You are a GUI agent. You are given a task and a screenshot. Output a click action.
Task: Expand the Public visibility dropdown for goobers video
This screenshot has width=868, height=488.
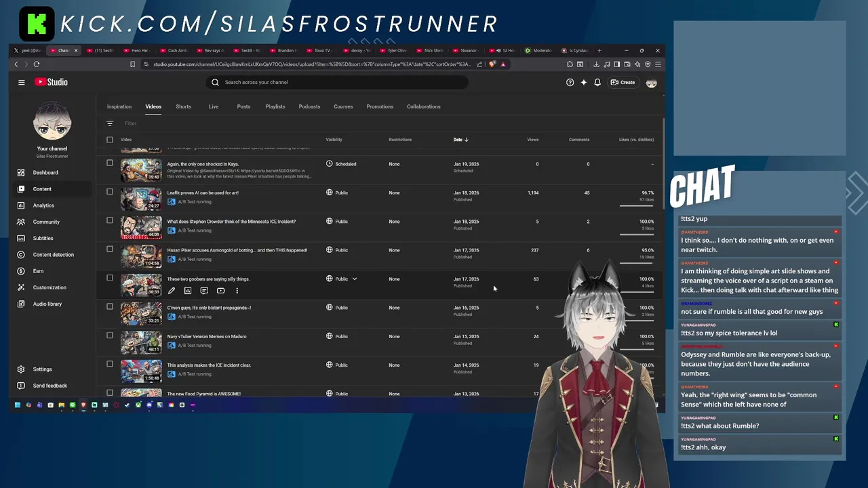[354, 279]
